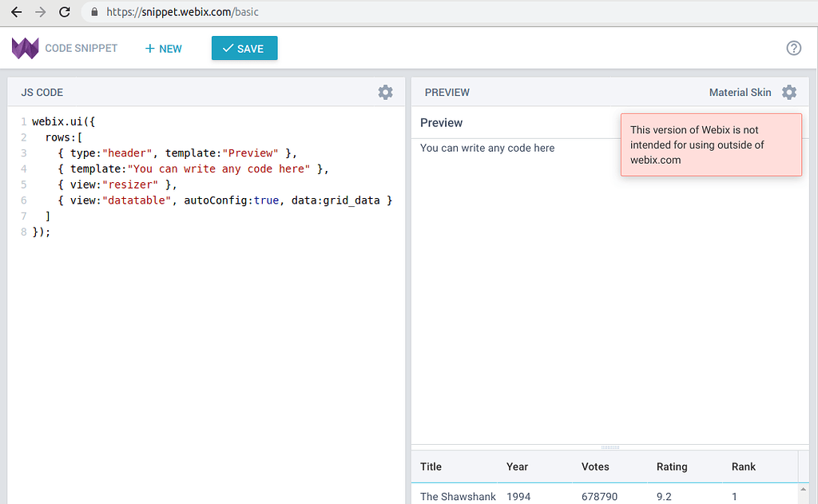Dismiss the pink Webix version warning message
The width and height of the screenshot is (818, 504).
(x=711, y=145)
